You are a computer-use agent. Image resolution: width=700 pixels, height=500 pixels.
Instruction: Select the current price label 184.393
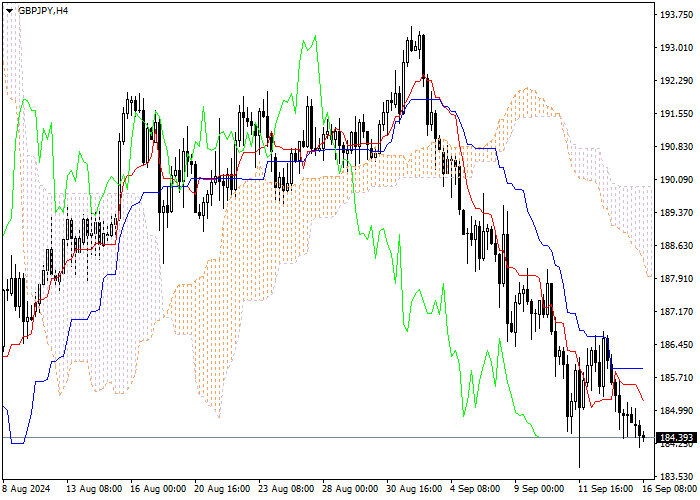(x=677, y=438)
